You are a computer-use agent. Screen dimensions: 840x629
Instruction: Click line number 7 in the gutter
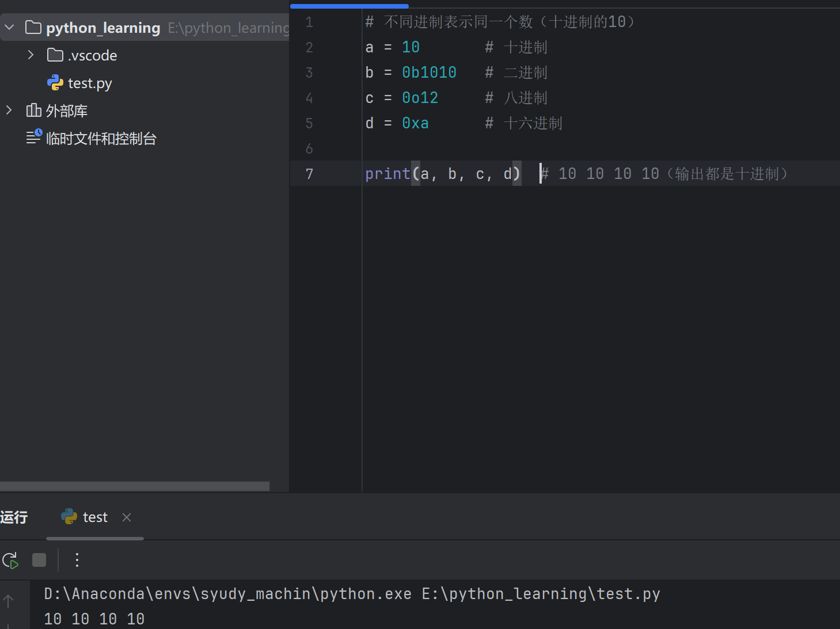(x=309, y=174)
